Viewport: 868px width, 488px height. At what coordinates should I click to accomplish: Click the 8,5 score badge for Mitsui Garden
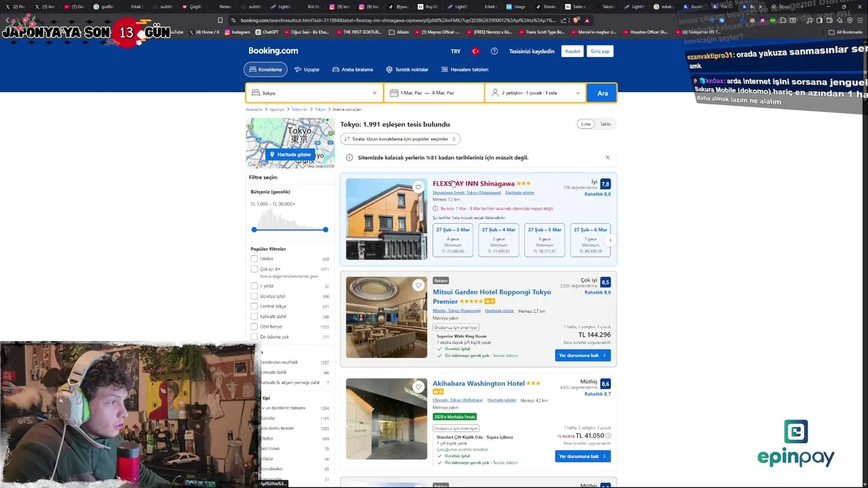pos(605,282)
